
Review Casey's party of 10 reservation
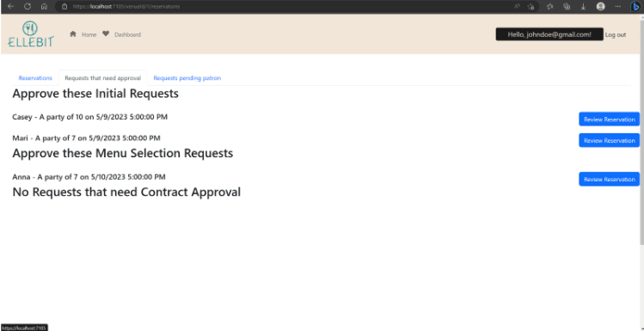point(609,120)
